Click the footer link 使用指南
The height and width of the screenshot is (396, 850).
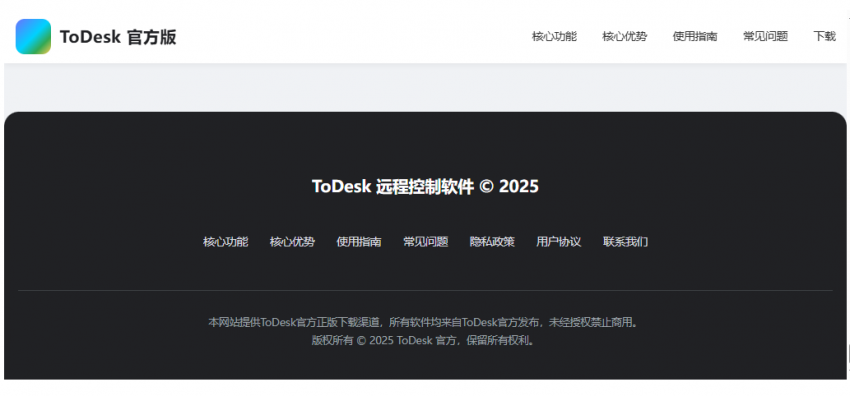tap(359, 242)
